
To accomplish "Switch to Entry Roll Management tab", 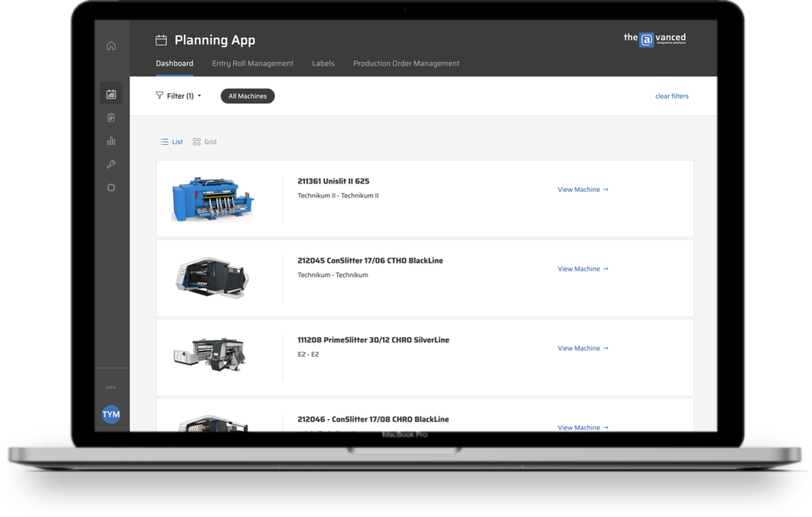I will pyautogui.click(x=252, y=64).
